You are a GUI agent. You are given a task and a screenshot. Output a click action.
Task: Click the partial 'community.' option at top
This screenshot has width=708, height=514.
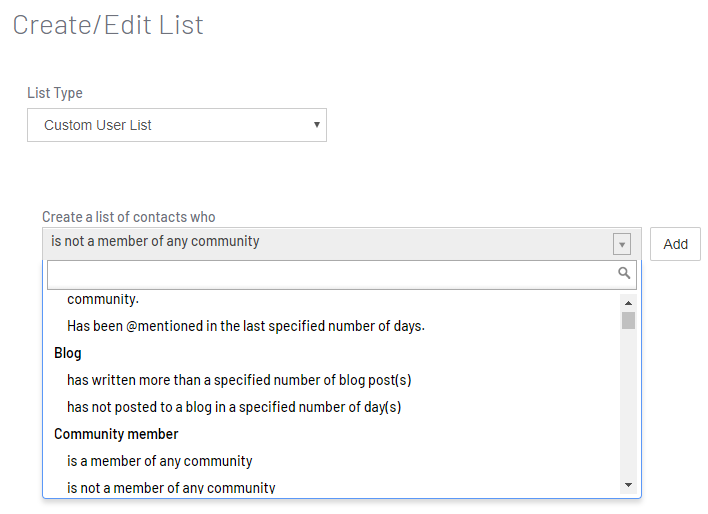pyautogui.click(x=103, y=299)
